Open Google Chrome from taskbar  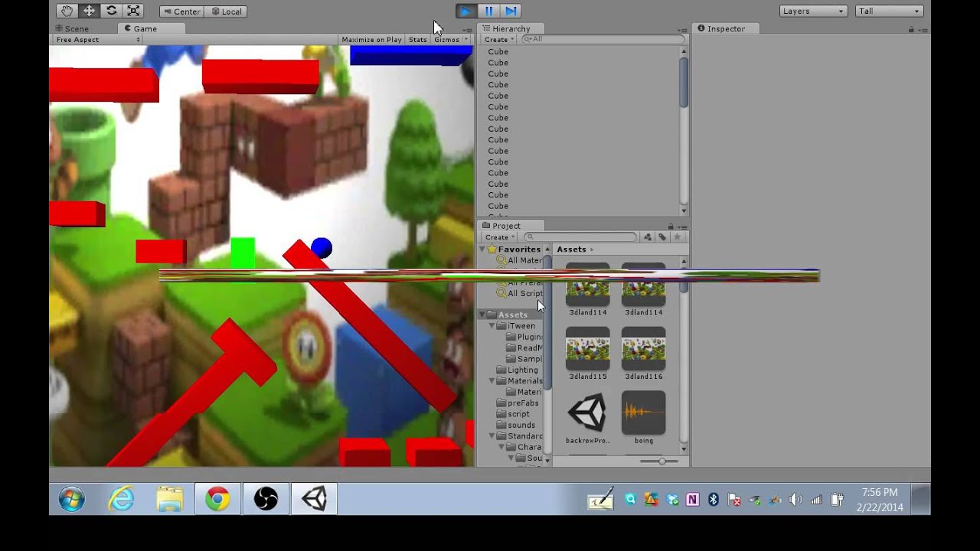tap(217, 500)
